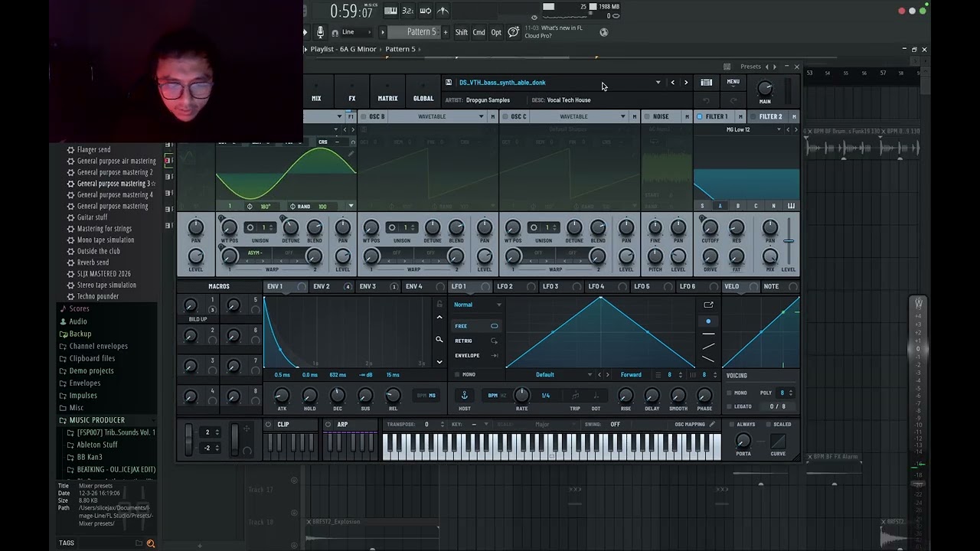Open the KEY selection dropdown
980x551 pixels.
coord(485,425)
